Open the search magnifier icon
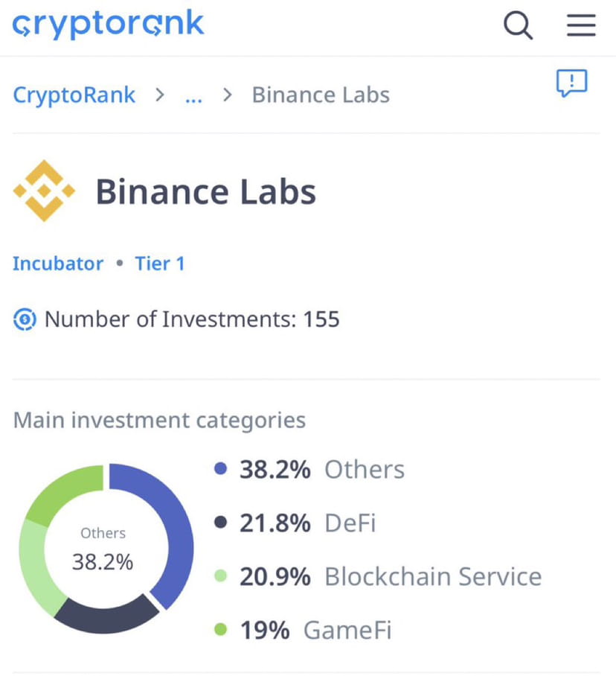Screen dimensions: 616x676 pyautogui.click(x=518, y=25)
